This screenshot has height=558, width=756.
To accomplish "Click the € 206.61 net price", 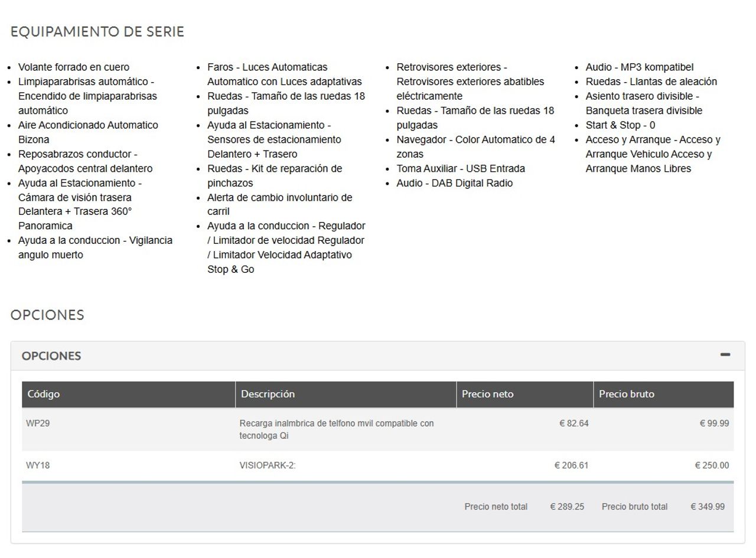I will pyautogui.click(x=571, y=465).
